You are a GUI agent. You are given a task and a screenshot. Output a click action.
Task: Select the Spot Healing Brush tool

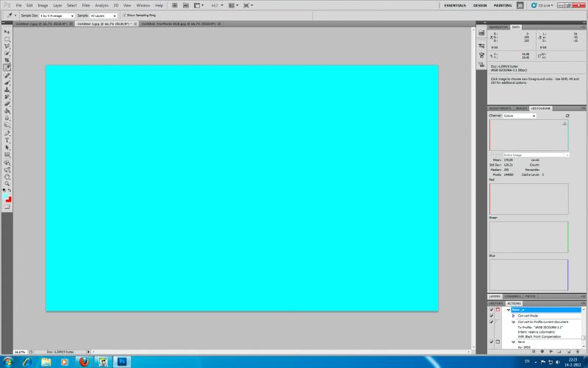pos(7,76)
